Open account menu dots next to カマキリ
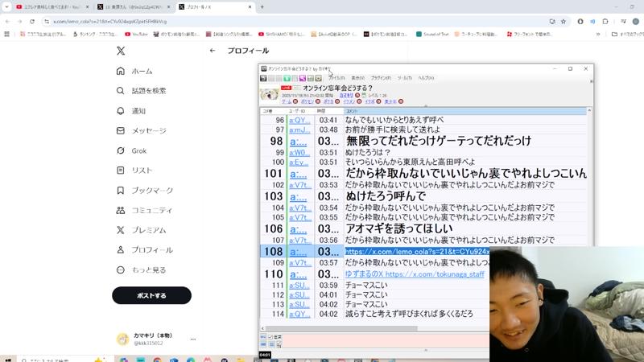 192,339
